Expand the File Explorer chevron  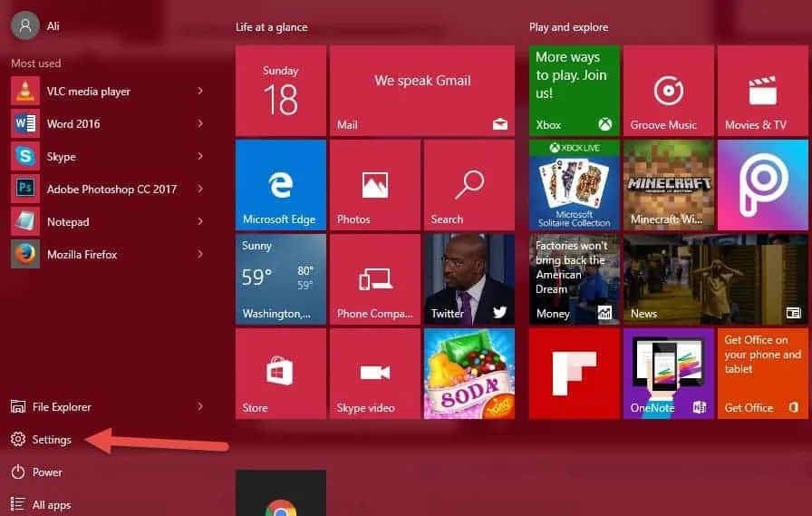point(200,406)
